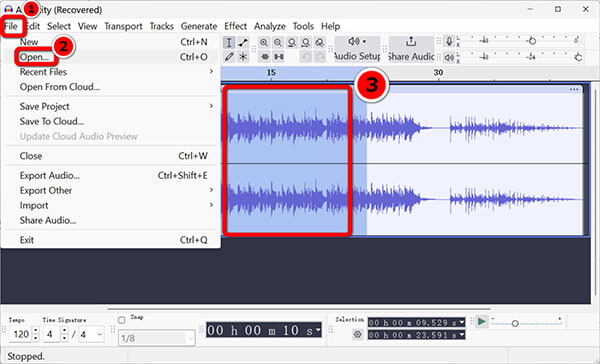Increase tempo with the up stepper arrow
600x364 pixels.
(35, 330)
